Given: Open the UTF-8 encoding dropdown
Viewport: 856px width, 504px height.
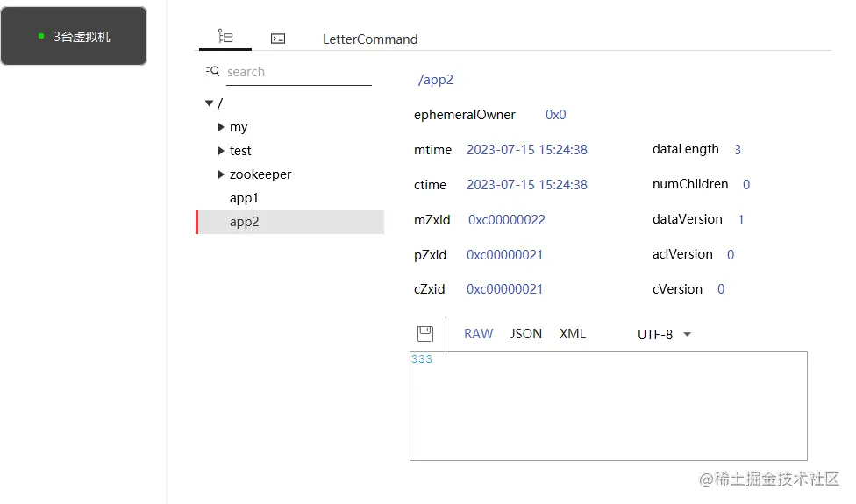Looking at the screenshot, I should 665,334.
